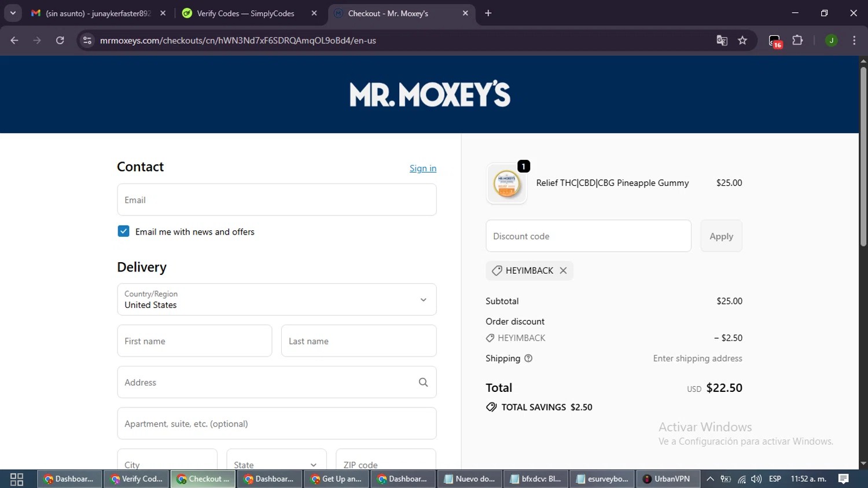Switch to Verify Cod... taskbar window
The height and width of the screenshot is (488, 868).
(x=137, y=479)
